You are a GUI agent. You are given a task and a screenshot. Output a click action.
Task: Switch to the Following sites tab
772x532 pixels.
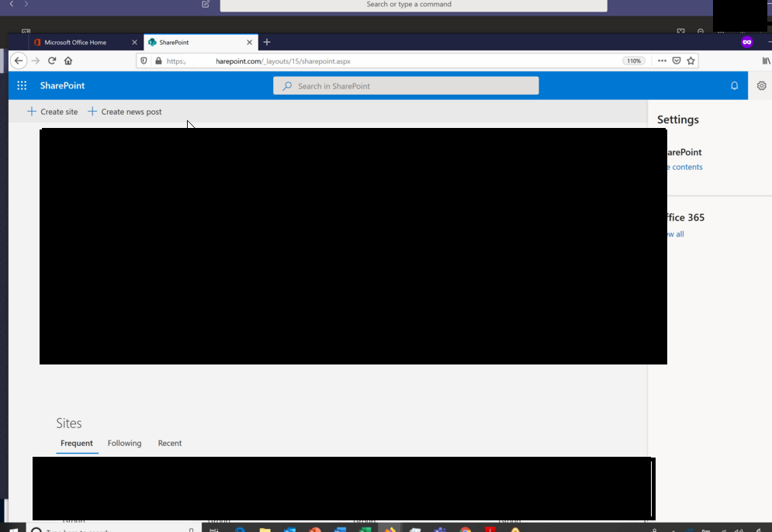click(x=125, y=443)
